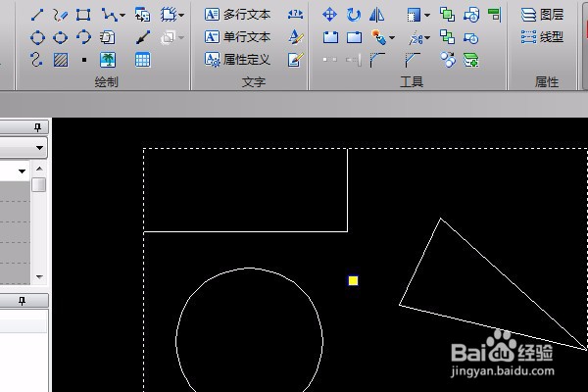588x392 pixels.
Task: Select the Hatch fill tool
Action: [x=61, y=60]
